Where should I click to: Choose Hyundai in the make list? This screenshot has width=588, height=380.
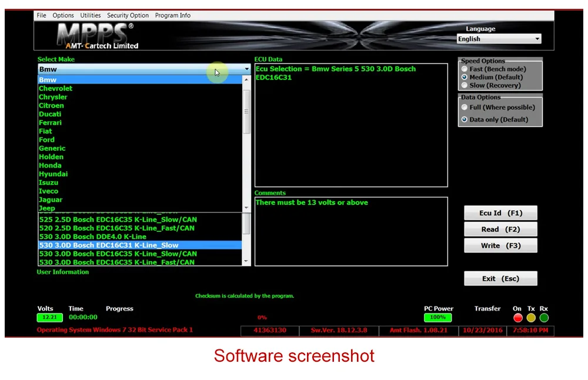[x=141, y=174]
